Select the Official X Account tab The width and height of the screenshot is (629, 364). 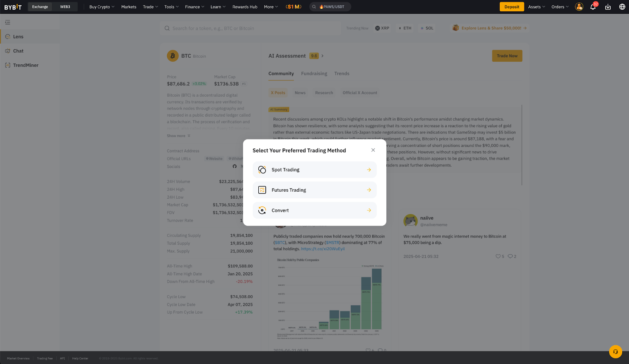360,93
